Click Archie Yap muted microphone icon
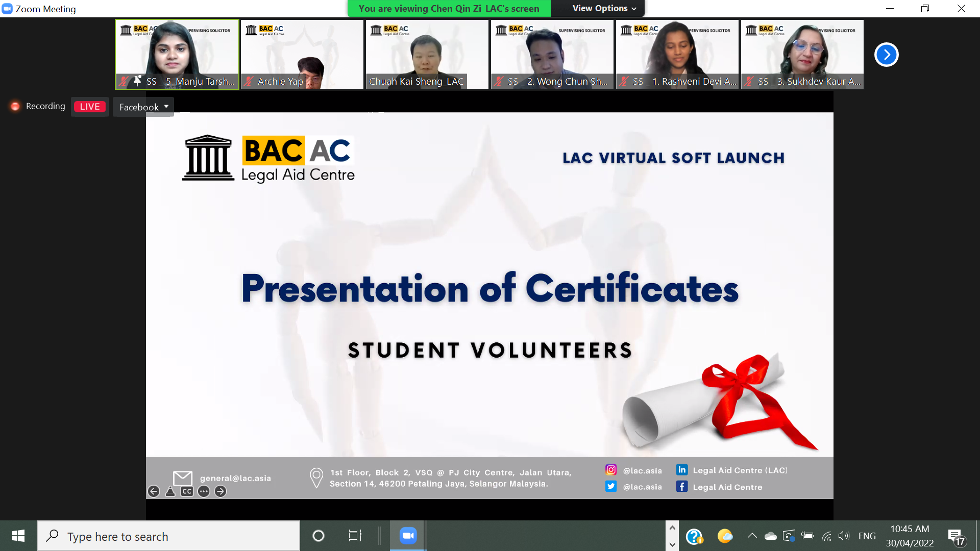The height and width of the screenshot is (551, 980). [x=249, y=81]
